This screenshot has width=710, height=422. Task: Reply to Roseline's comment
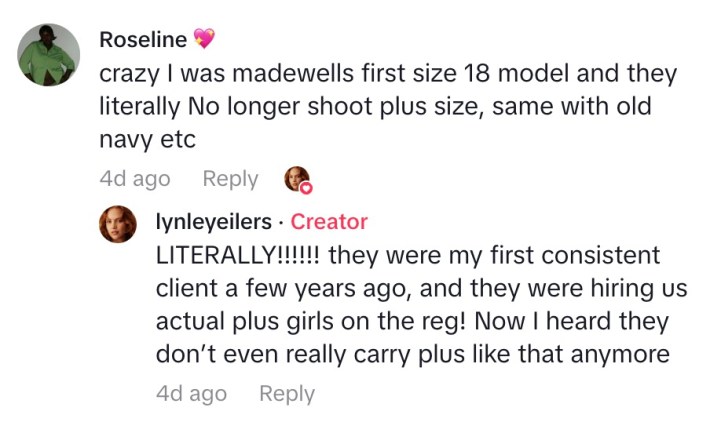pos(230,179)
